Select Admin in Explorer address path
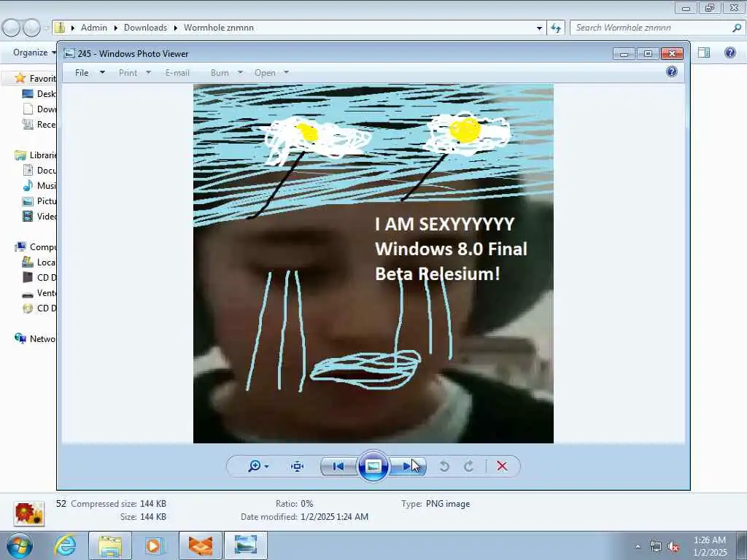Screen dimensions: 747x560 point(94,28)
